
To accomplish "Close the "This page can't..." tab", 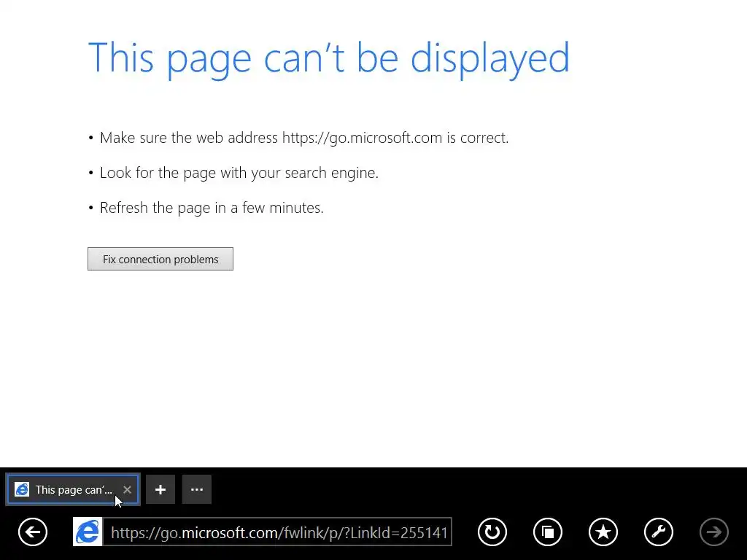I will [127, 489].
